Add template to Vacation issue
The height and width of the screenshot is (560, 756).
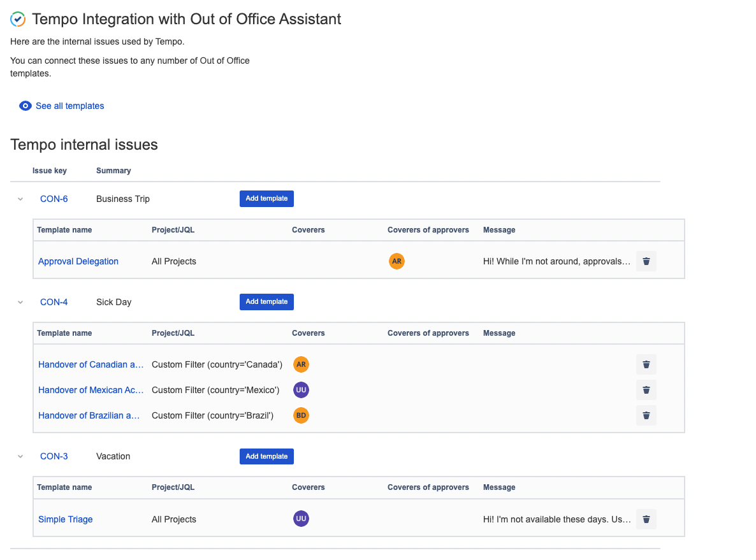click(266, 456)
